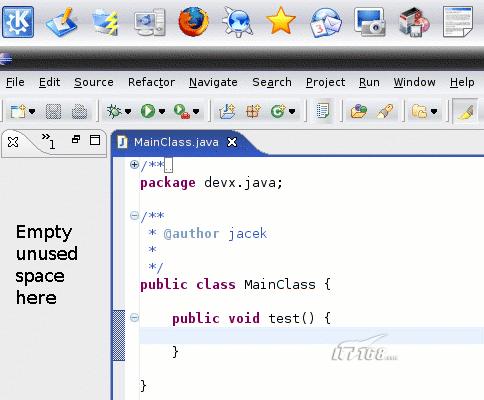The image size is (484, 400).
Task: Click the Save floppy disk icon
Action: 53,111
